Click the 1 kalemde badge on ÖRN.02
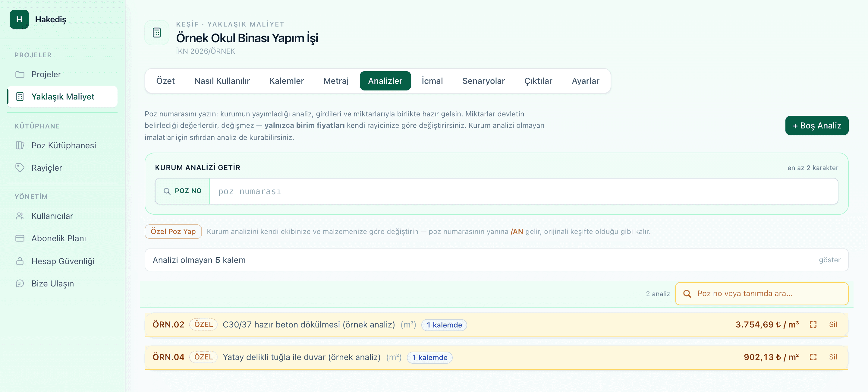This screenshot has height=392, width=868. pyautogui.click(x=444, y=324)
